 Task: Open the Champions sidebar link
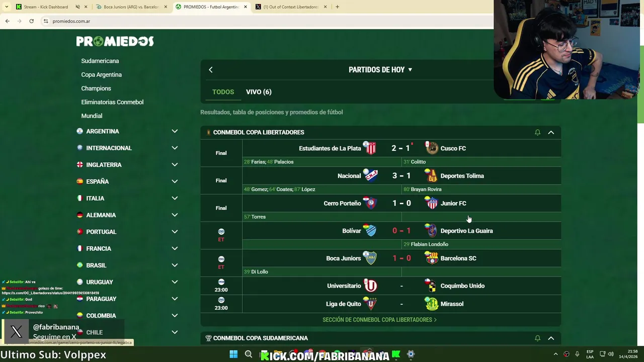pyautogui.click(x=96, y=88)
